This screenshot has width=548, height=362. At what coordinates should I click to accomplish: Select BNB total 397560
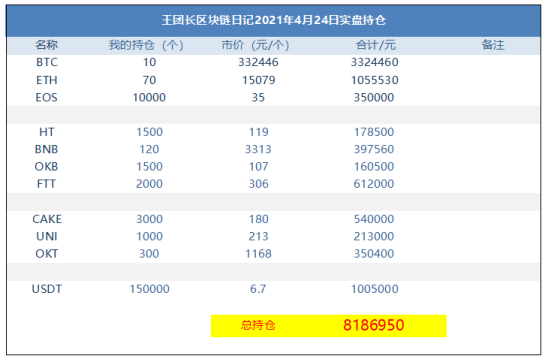pyautogui.click(x=374, y=149)
